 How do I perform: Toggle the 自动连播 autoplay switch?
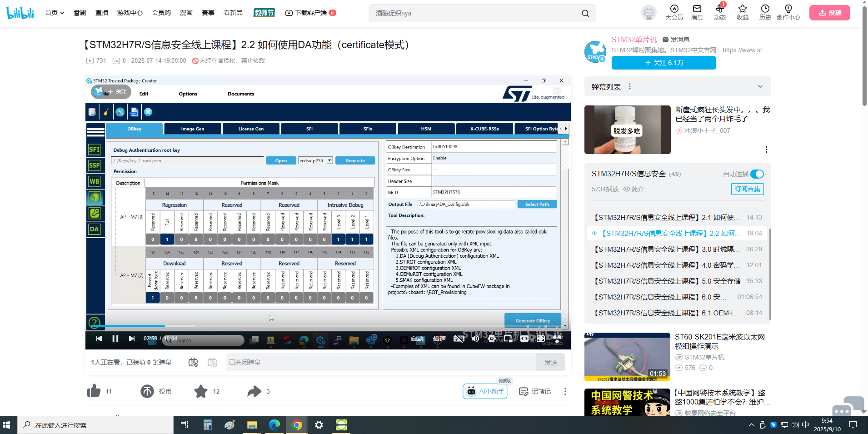[x=757, y=174]
